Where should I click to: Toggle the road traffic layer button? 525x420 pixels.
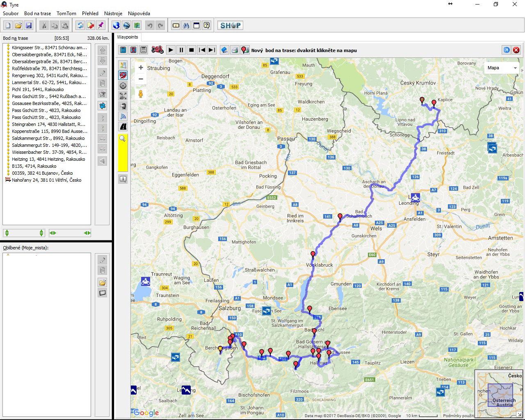[123, 127]
